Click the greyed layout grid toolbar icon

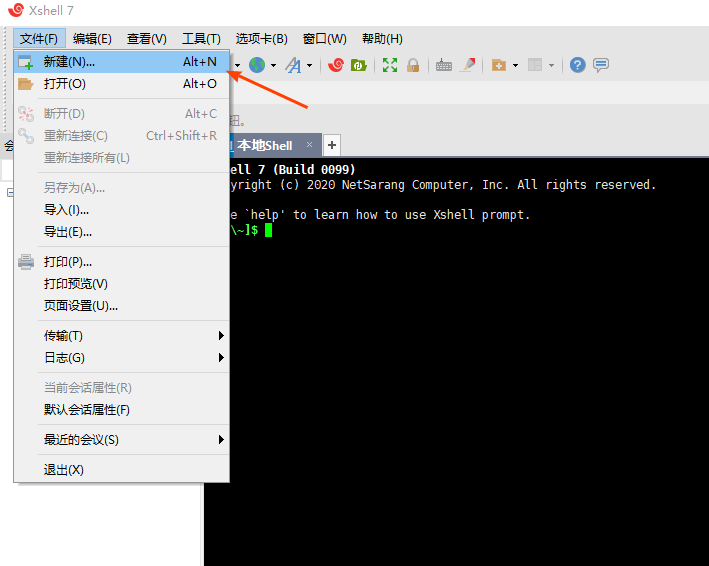535,65
